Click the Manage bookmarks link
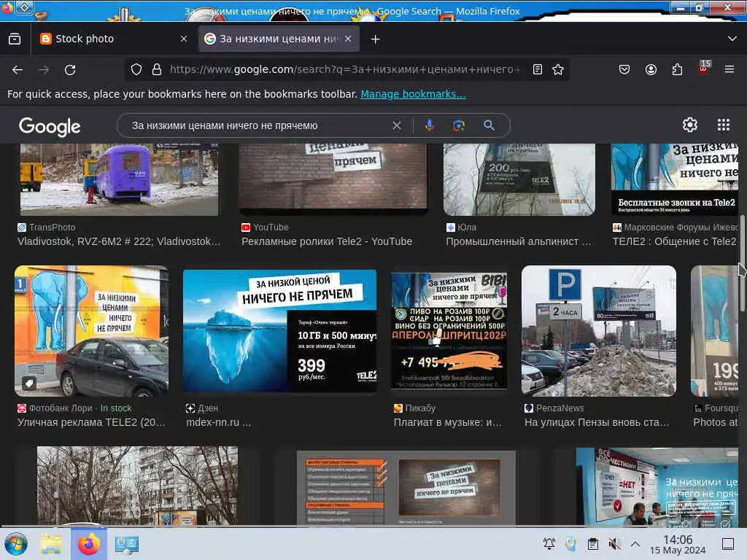747x560 pixels. point(413,94)
